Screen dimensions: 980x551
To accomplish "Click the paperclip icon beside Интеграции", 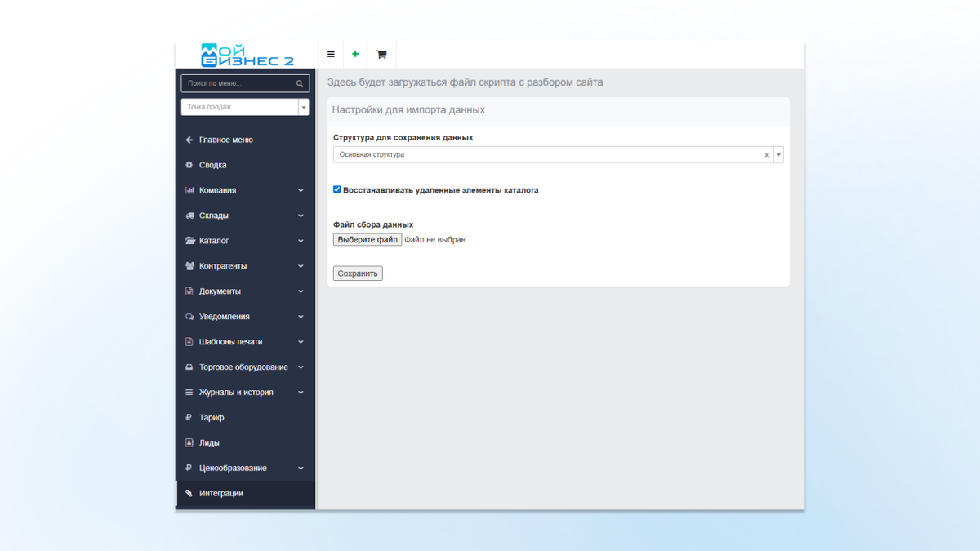I will pyautogui.click(x=189, y=494).
